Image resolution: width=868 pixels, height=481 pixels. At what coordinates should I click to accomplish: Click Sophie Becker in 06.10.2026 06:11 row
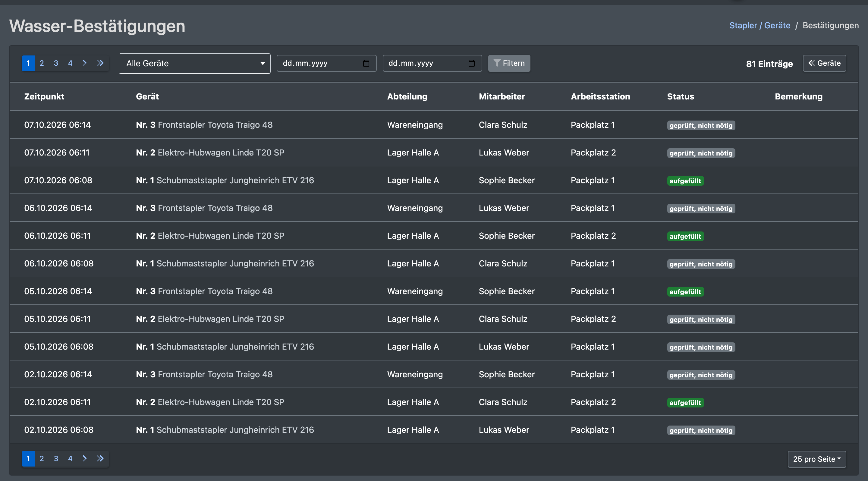click(506, 235)
